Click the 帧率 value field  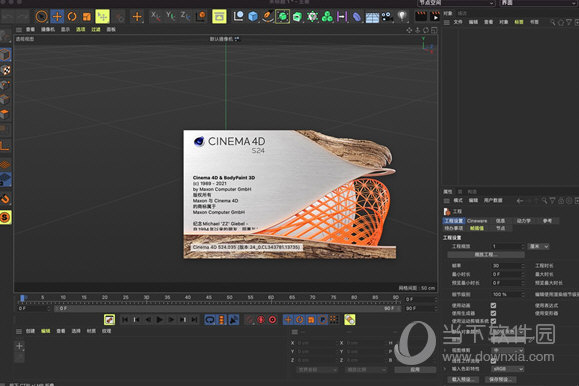(508, 266)
